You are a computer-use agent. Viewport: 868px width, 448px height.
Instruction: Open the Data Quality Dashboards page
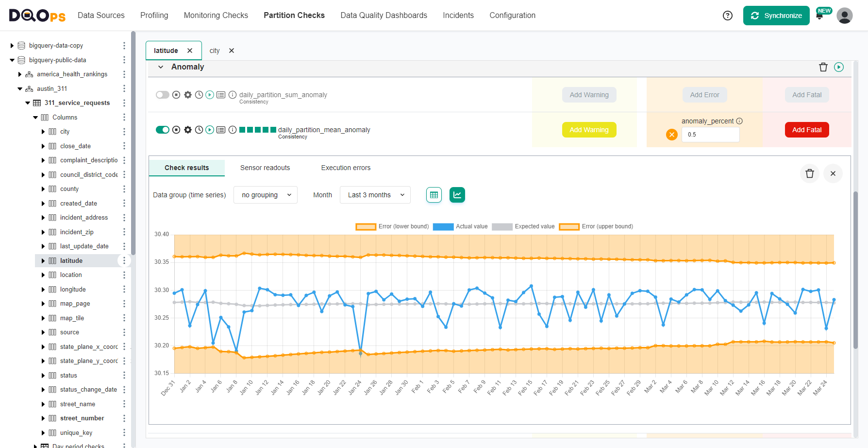(384, 15)
